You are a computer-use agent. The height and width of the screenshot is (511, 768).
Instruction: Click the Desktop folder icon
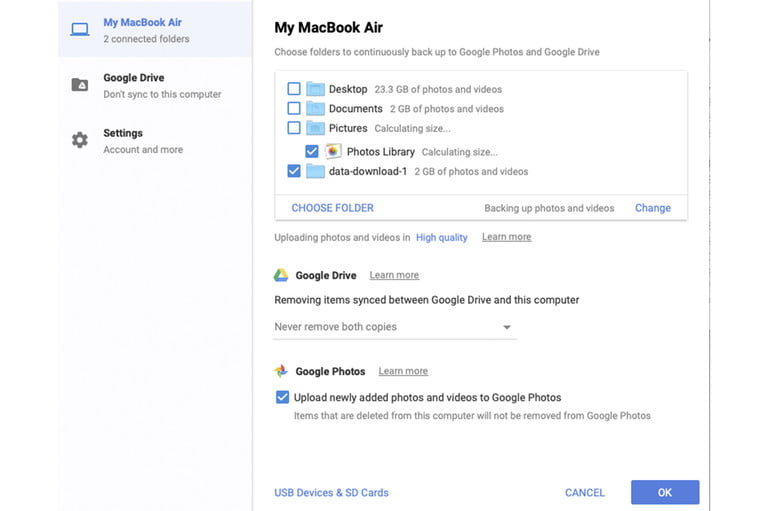tap(315, 89)
